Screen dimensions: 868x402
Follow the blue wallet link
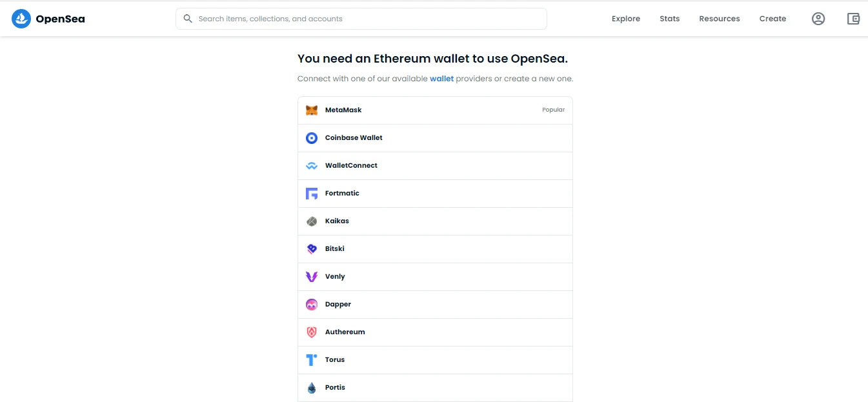[442, 79]
